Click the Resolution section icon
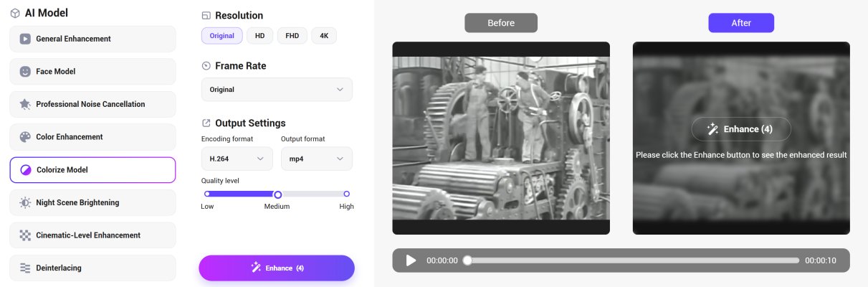The height and width of the screenshot is (287, 868). pyautogui.click(x=206, y=16)
